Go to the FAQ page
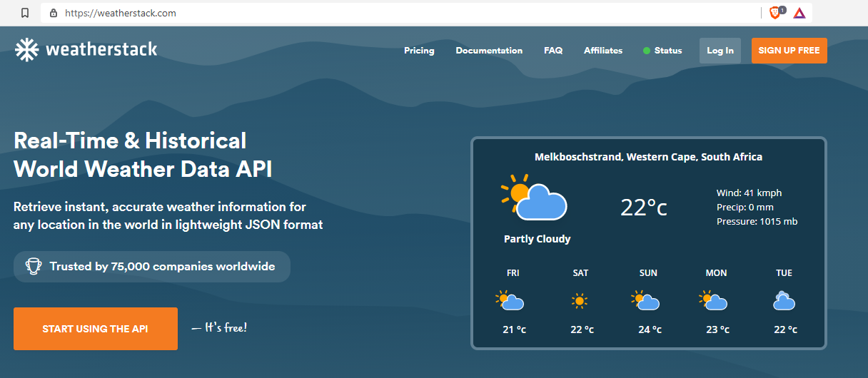Viewport: 868px width, 378px height. tap(553, 51)
